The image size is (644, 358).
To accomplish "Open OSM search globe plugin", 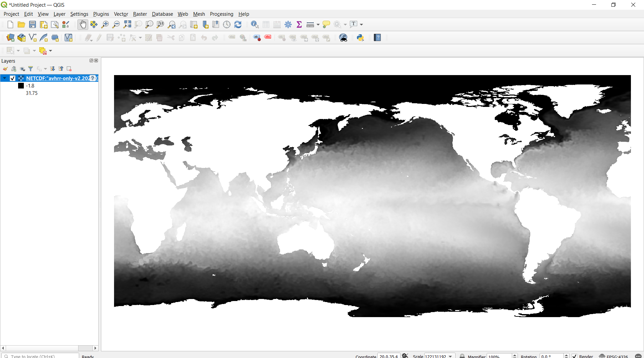I will tap(343, 38).
